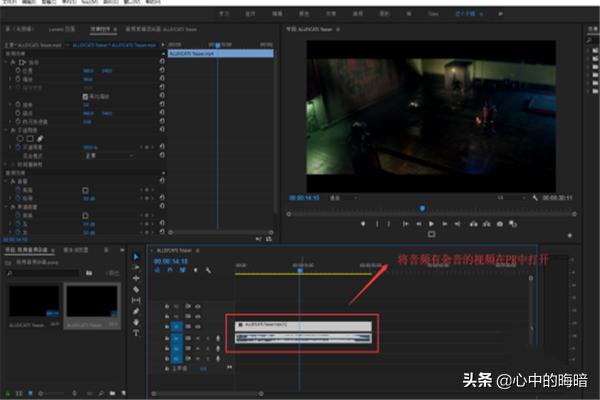Open the Blend Mode dropdown

point(109,156)
